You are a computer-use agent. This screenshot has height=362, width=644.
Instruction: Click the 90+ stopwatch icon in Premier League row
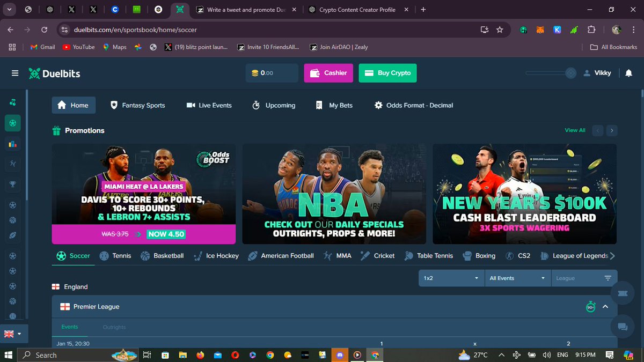pos(590,307)
